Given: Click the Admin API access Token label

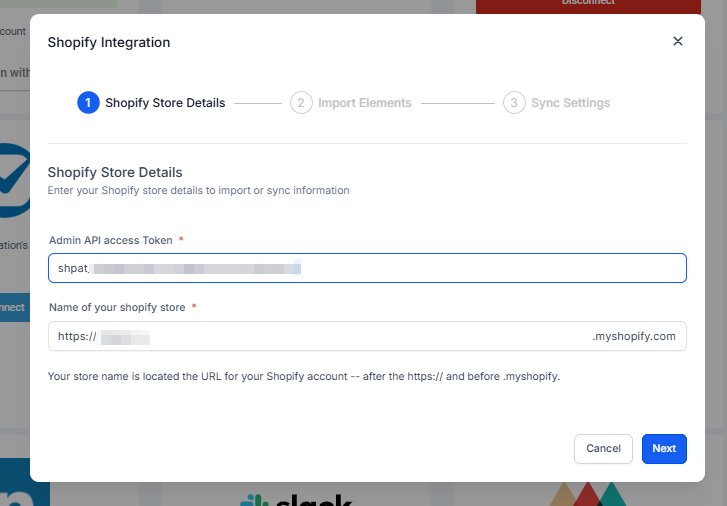Looking at the screenshot, I should pyautogui.click(x=110, y=240).
